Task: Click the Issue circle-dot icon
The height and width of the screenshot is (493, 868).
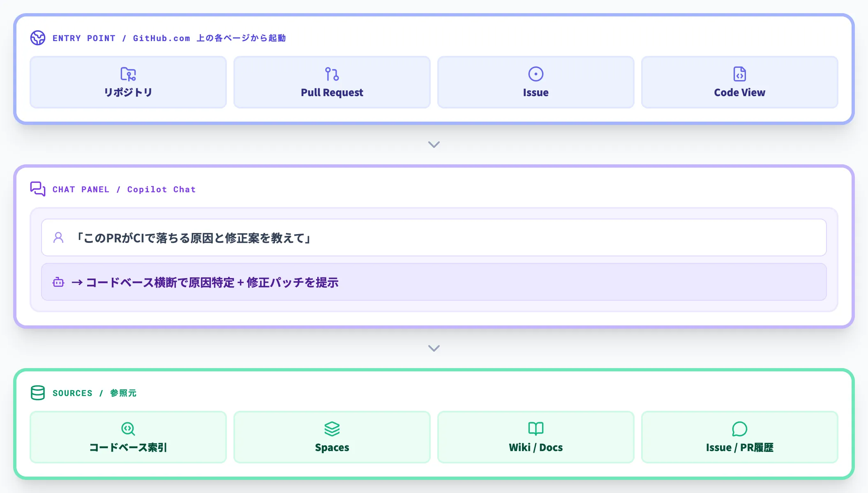Action: coord(536,74)
